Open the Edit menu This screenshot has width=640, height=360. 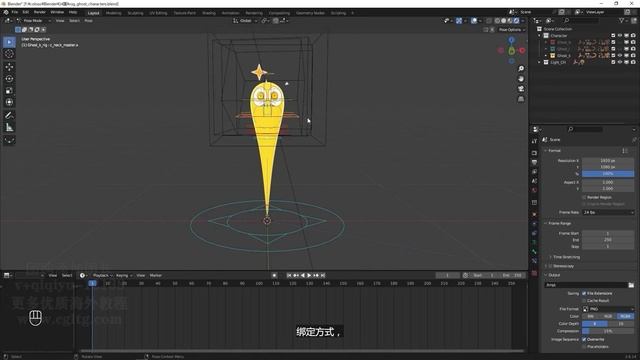tap(25, 12)
